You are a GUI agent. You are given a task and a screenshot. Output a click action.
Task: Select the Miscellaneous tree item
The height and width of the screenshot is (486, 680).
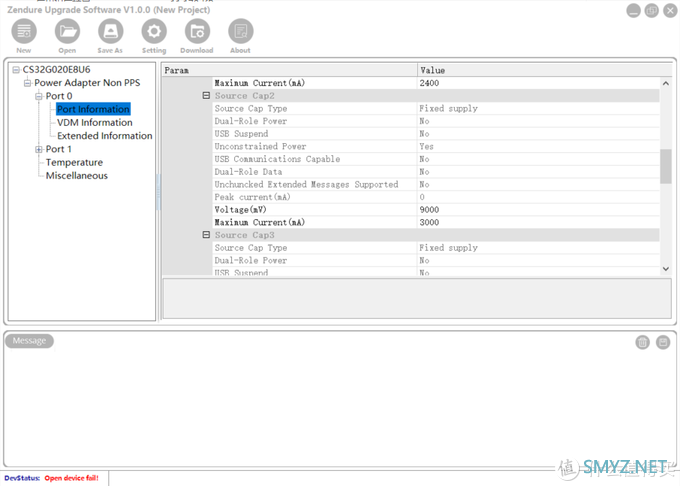pyautogui.click(x=77, y=176)
